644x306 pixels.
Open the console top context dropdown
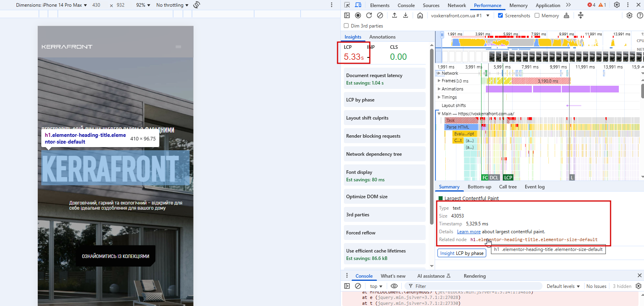point(376,286)
